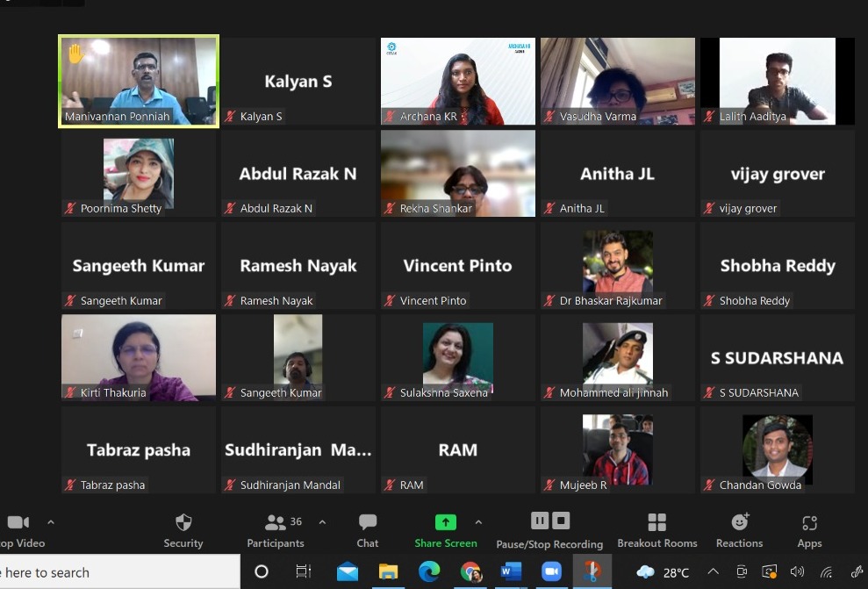Click Sulakshna Saxena's profile picture
Screen dimensions: 868x589
point(458,356)
